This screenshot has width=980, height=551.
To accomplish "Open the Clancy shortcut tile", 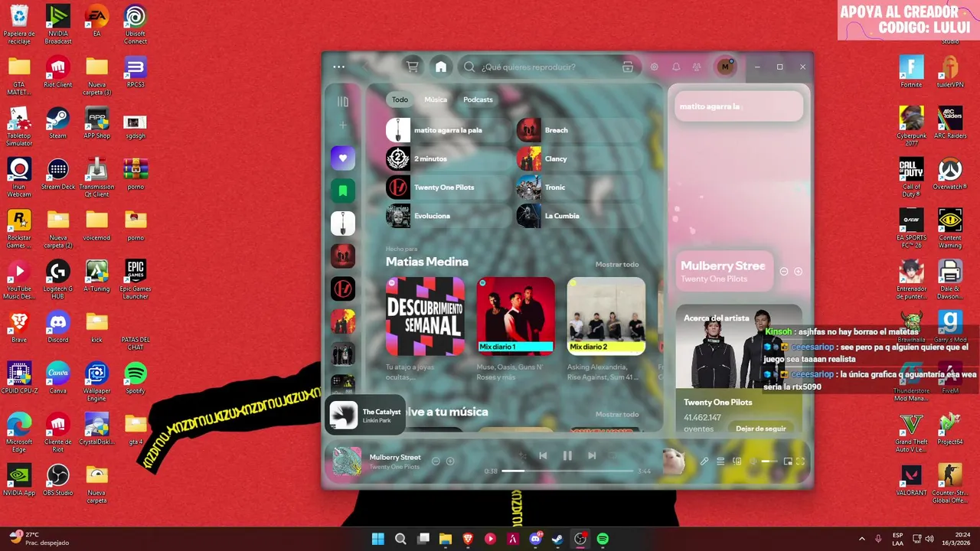I will tap(579, 158).
